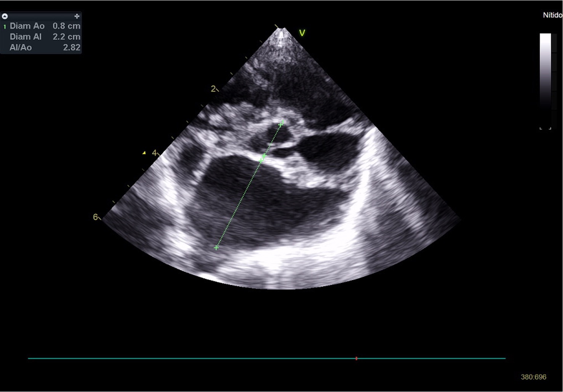563x392 pixels.
Task: Click the Nítido image mode label
Action: [552, 15]
